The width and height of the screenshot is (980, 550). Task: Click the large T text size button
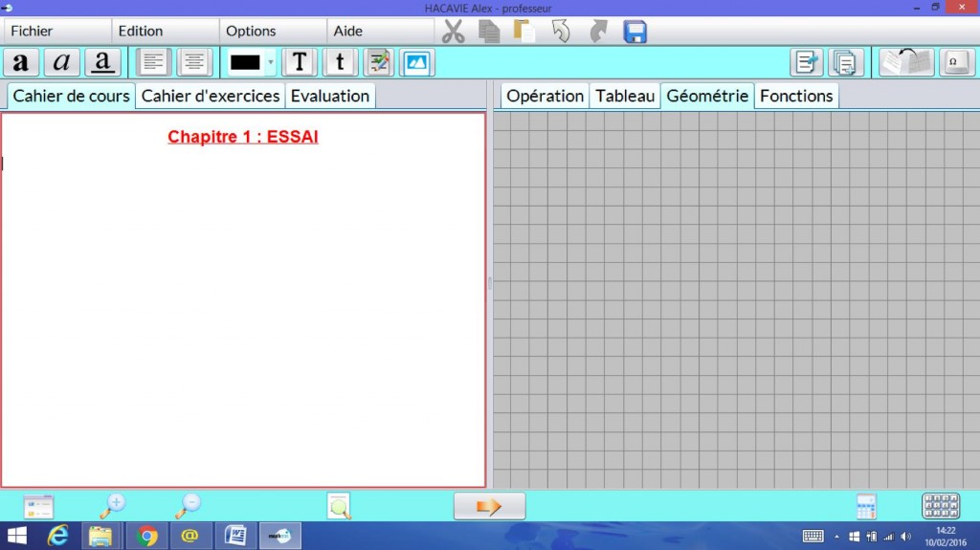pyautogui.click(x=300, y=63)
